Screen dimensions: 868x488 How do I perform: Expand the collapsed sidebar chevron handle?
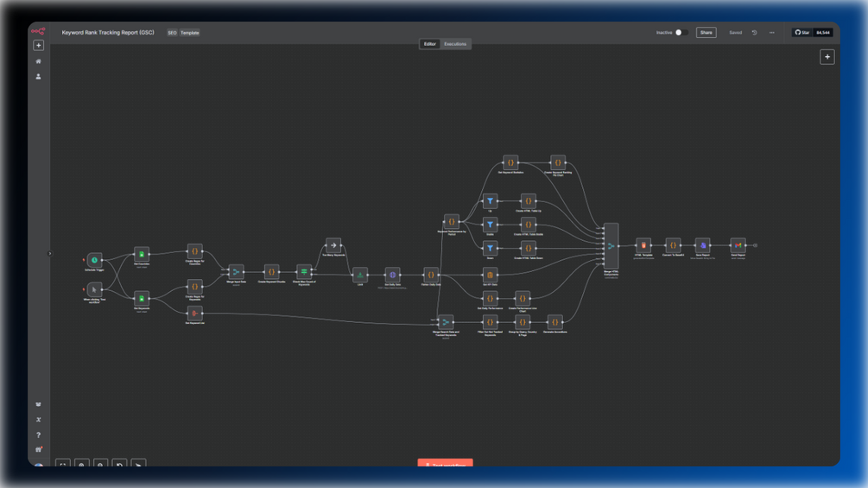(50, 253)
